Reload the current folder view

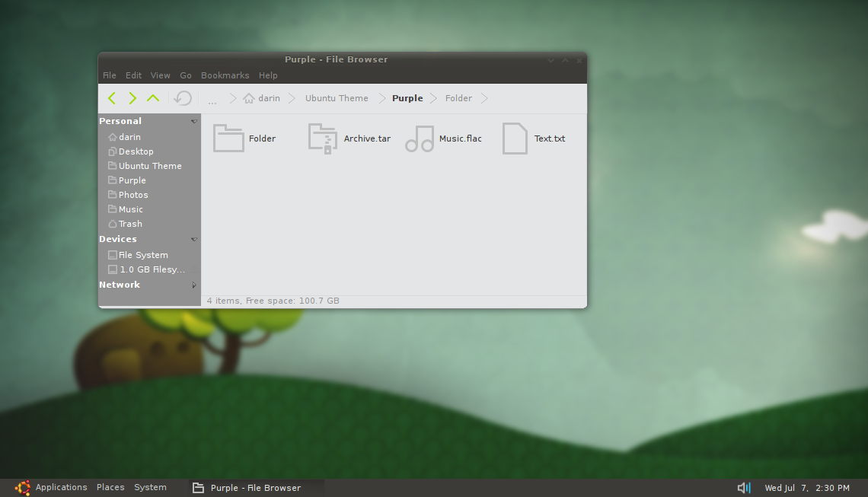click(183, 98)
